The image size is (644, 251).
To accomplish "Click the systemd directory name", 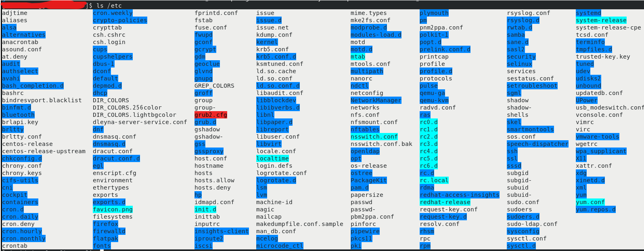I will [x=588, y=13].
